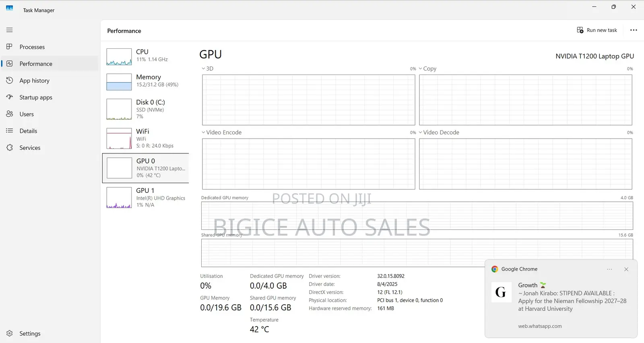This screenshot has height=343, width=644.
Task: Select GPU 1 Intel UHD Graphics entry
Action: (146, 197)
